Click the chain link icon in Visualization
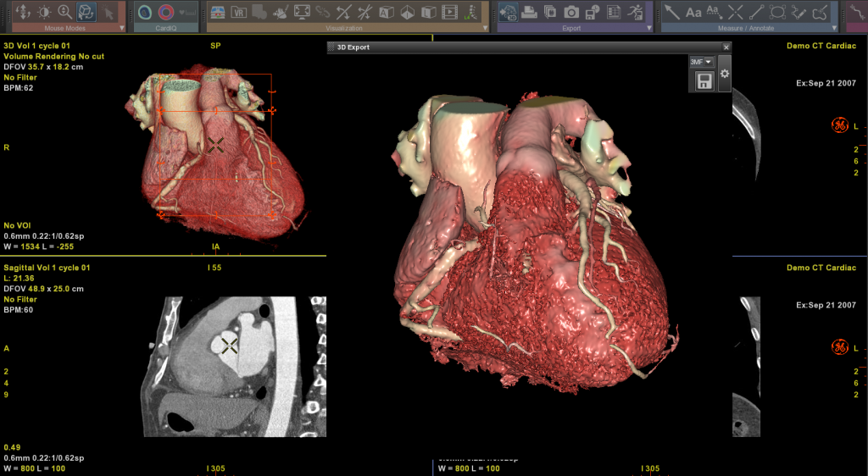The height and width of the screenshot is (476, 868). tap(323, 12)
